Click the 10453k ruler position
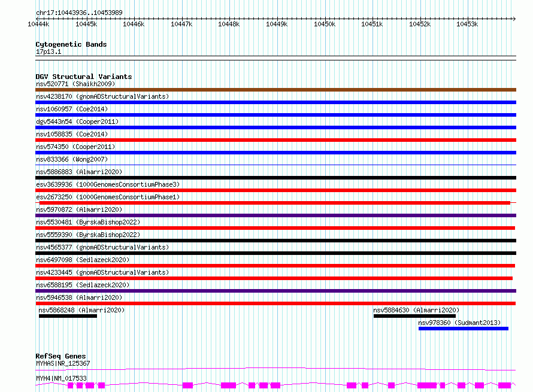Viewport: 533px width, 392px height. click(467, 24)
